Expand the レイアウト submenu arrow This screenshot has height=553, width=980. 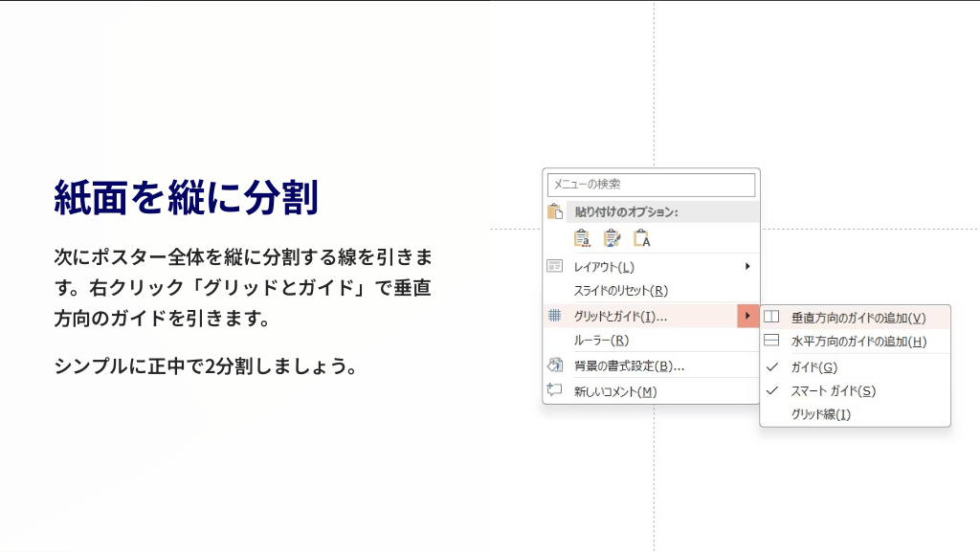coord(747,266)
